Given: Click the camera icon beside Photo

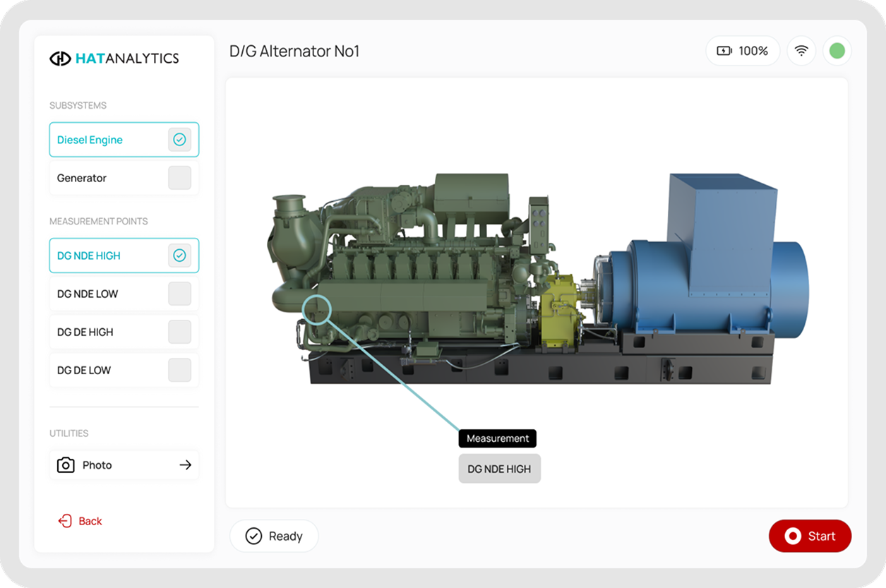Looking at the screenshot, I should (66, 465).
